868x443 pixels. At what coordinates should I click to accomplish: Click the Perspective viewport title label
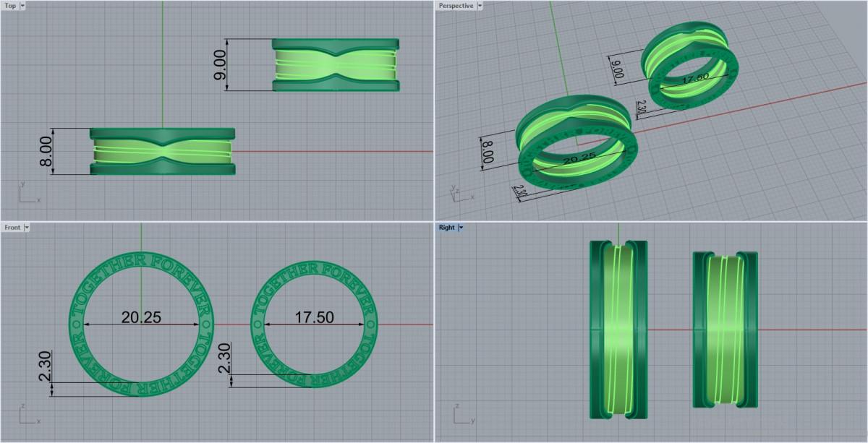pyautogui.click(x=456, y=6)
